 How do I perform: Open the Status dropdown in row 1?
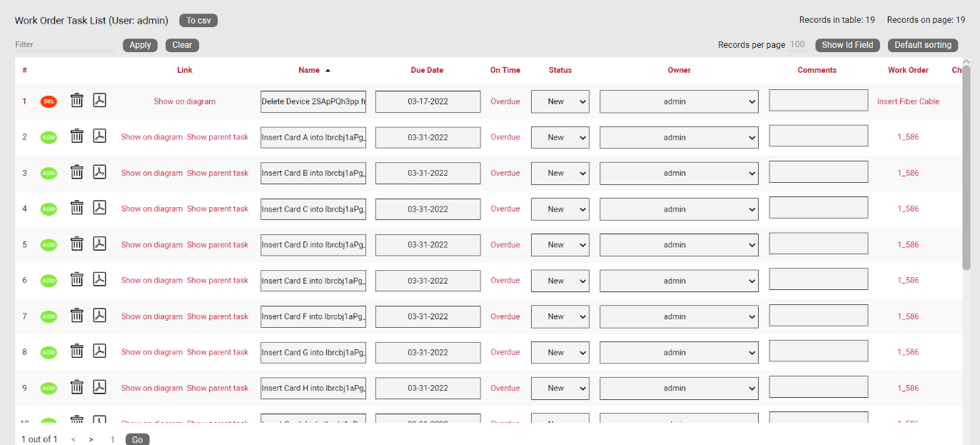coord(560,101)
